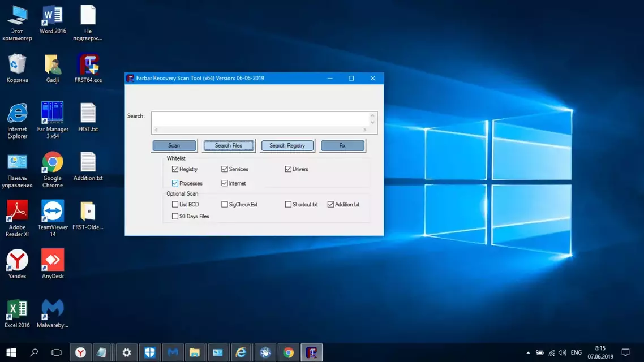Image resolution: width=644 pixels, height=362 pixels.
Task: Click the TeamViewer 14 desktop icon
Action: [x=53, y=218]
